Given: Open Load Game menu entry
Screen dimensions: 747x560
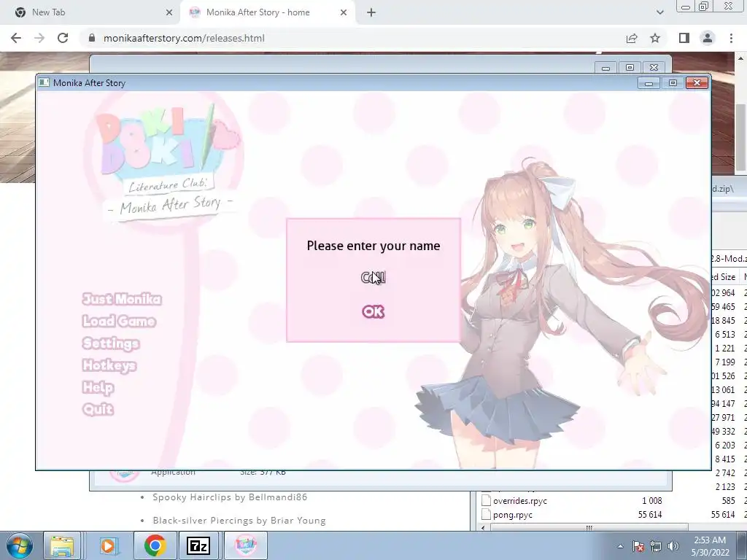Looking at the screenshot, I should pos(119,321).
